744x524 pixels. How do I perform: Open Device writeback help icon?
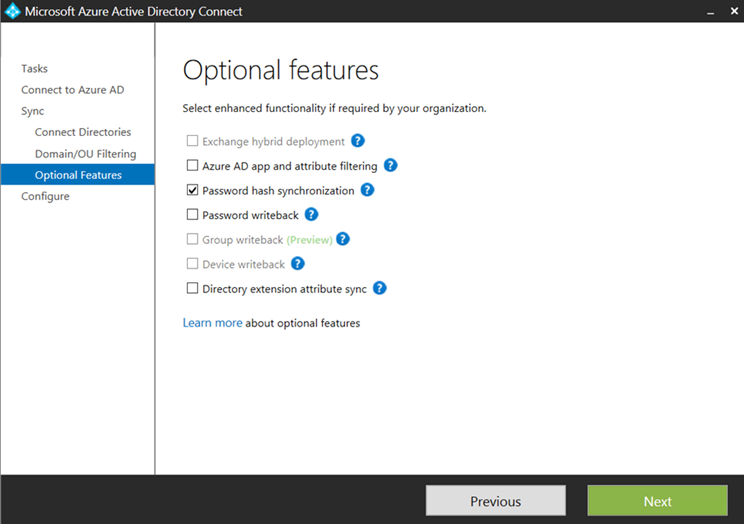pos(297,264)
